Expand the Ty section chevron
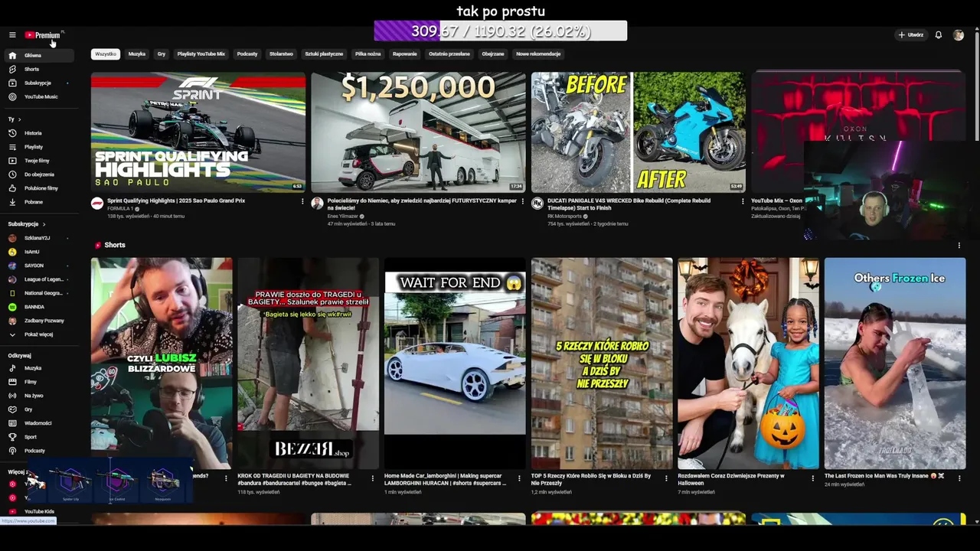Image resolution: width=980 pixels, height=551 pixels. click(19, 119)
